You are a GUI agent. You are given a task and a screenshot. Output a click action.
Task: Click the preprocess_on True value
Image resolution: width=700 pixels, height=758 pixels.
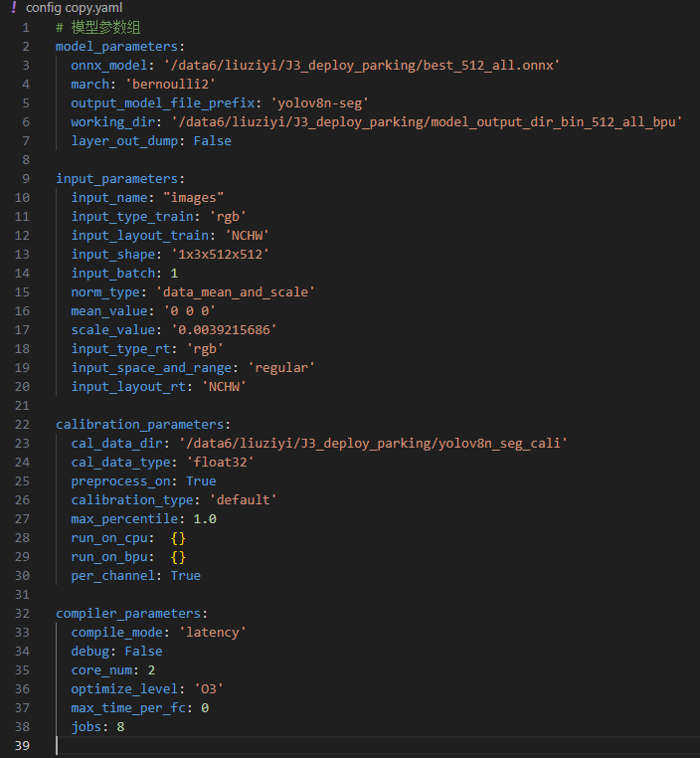[201, 480]
